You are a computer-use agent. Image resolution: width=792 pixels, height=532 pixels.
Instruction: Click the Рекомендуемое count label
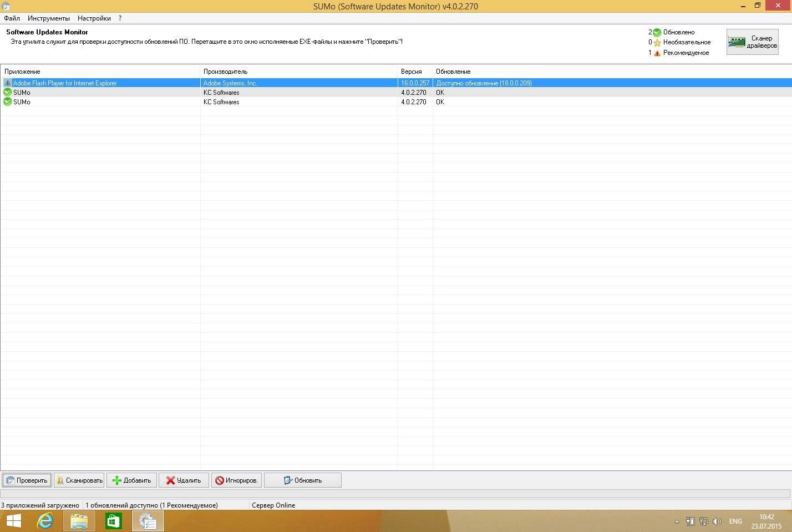click(x=686, y=53)
